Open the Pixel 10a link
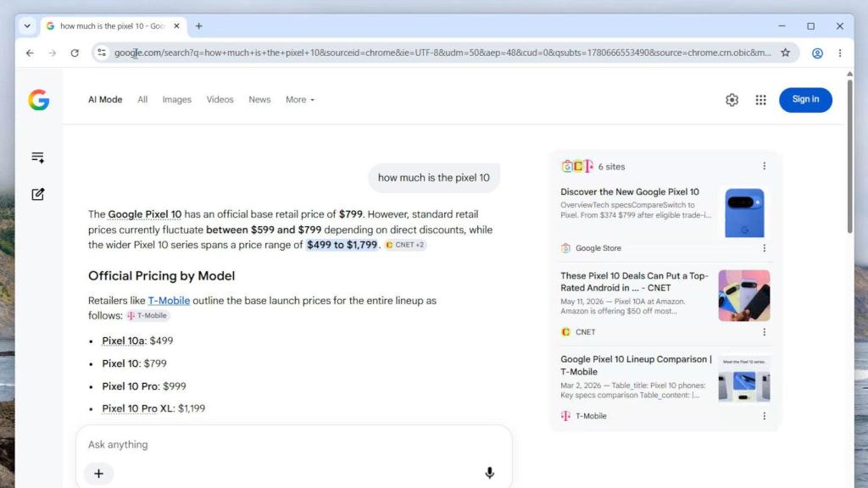Image resolution: width=868 pixels, height=488 pixels. 123,341
